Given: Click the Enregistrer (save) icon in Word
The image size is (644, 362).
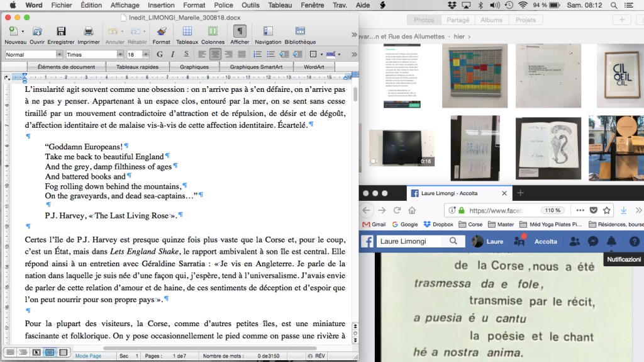Looking at the screenshot, I should [60, 31].
